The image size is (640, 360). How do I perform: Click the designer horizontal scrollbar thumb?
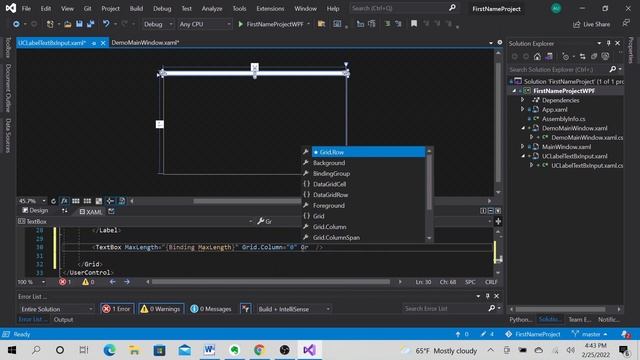point(247,201)
